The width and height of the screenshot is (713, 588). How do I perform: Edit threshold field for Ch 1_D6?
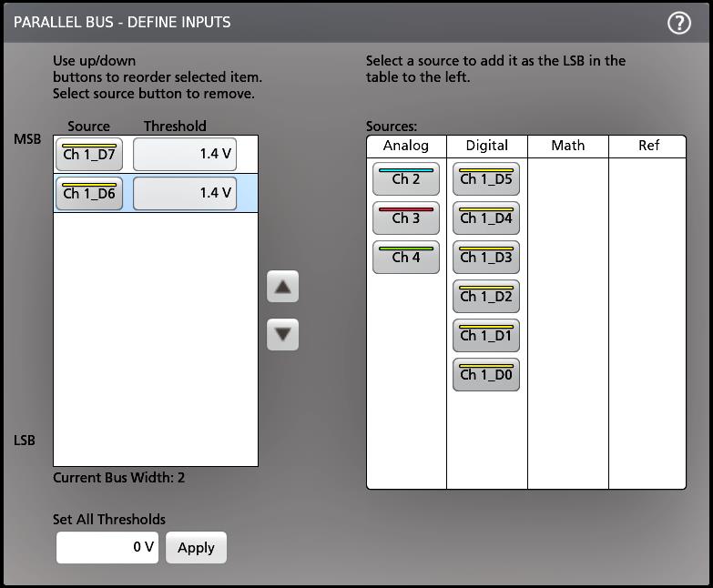pyautogui.click(x=185, y=194)
